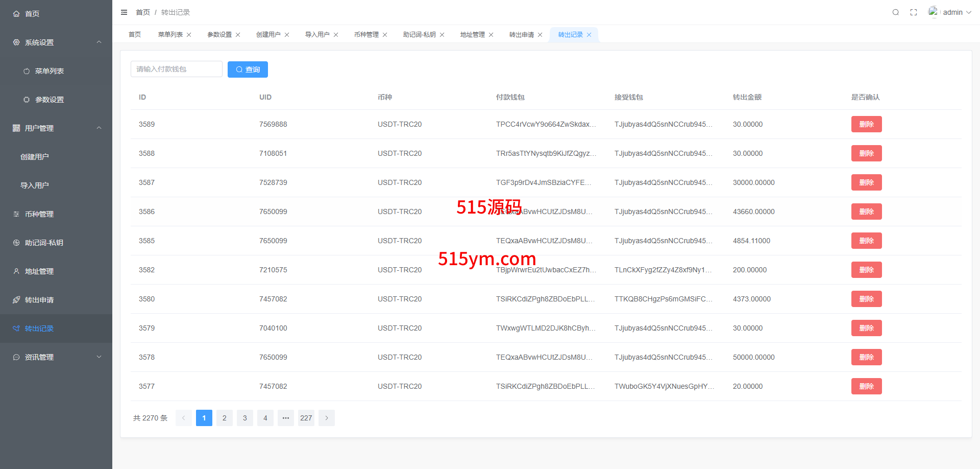The height and width of the screenshot is (469, 980).
Task: Focus the 请输入付款钱包 input field
Action: 176,69
